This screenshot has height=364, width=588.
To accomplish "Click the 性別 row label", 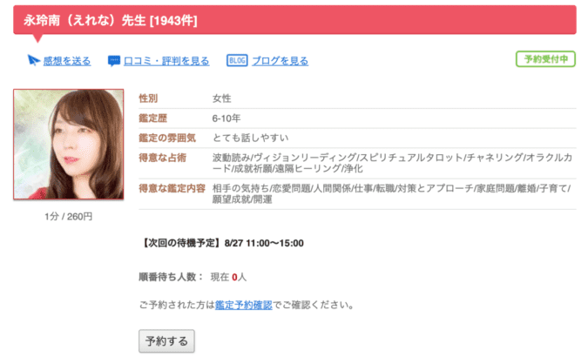I will [x=148, y=98].
